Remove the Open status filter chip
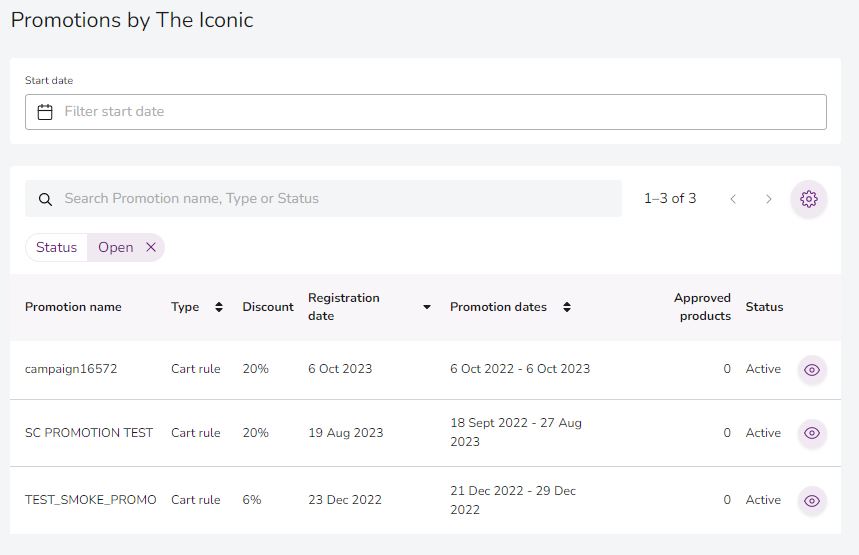 click(x=151, y=248)
